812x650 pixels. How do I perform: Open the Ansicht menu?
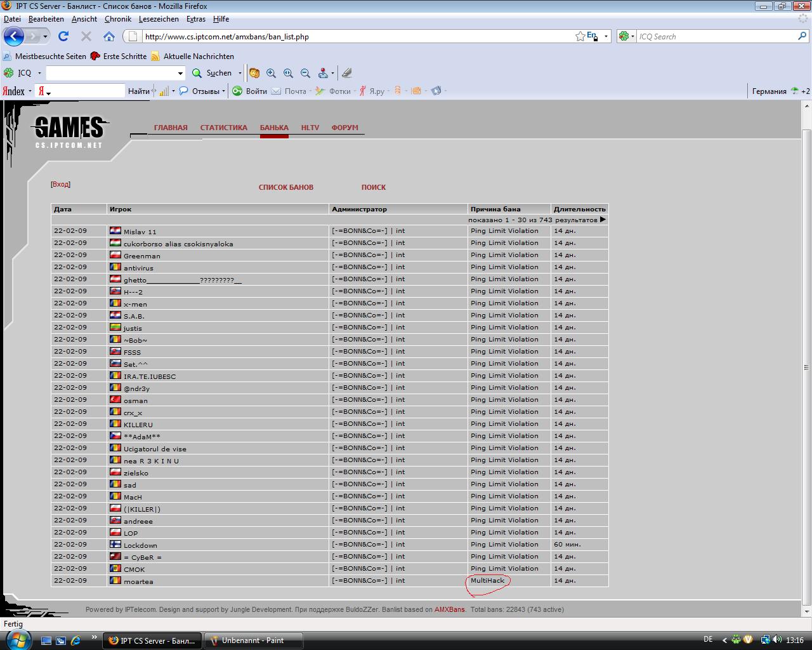pos(84,19)
